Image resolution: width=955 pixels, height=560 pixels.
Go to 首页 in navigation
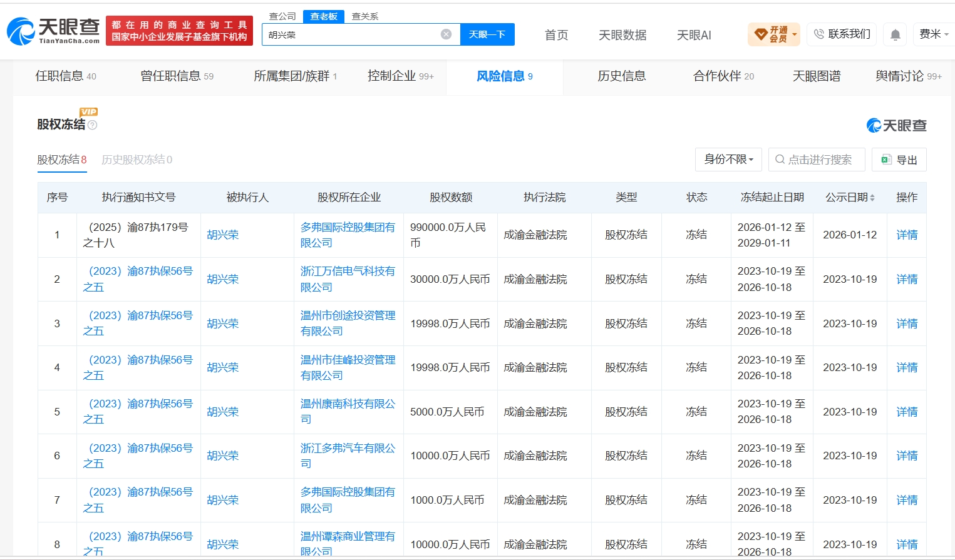click(557, 35)
